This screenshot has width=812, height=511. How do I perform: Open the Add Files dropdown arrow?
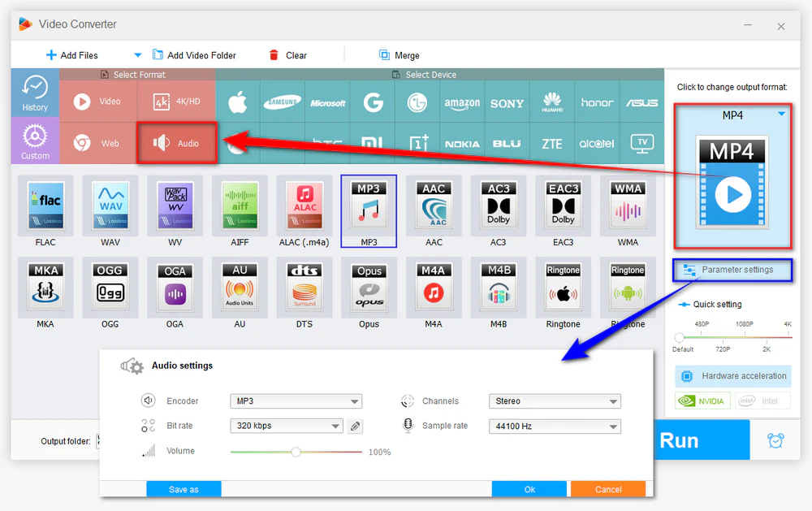[137, 55]
